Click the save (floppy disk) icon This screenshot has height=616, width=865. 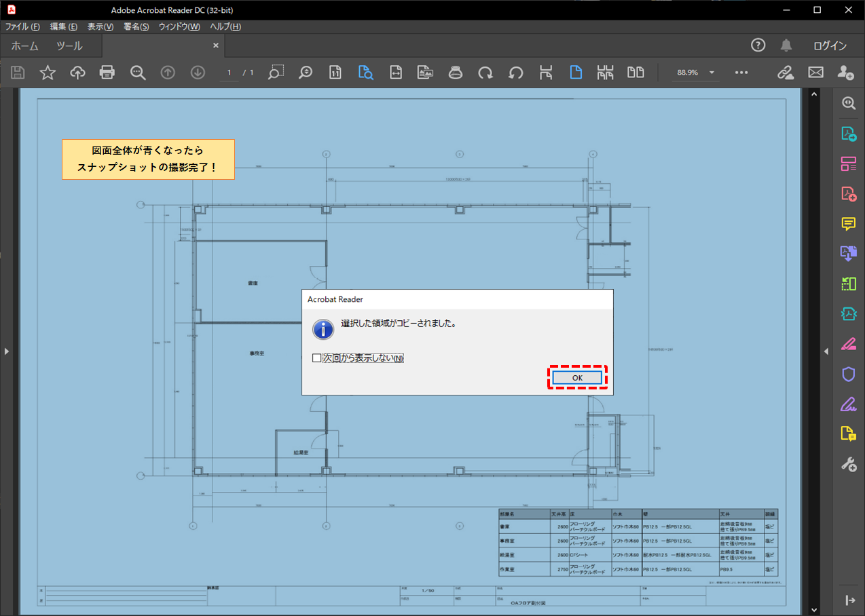pyautogui.click(x=18, y=73)
